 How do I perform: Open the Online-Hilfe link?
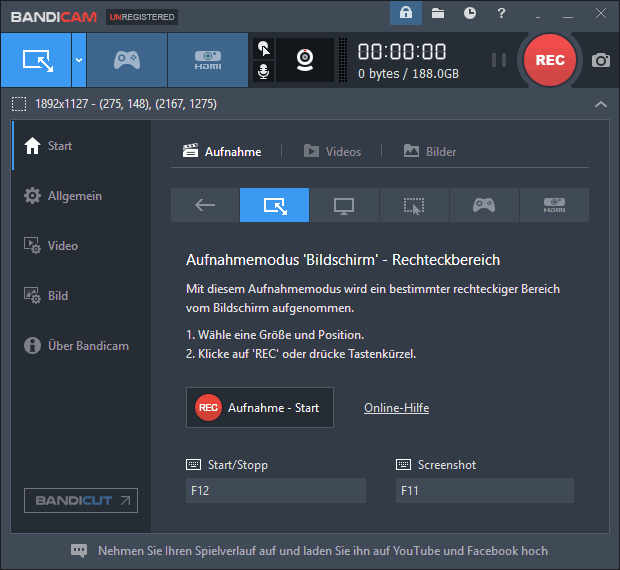397,408
